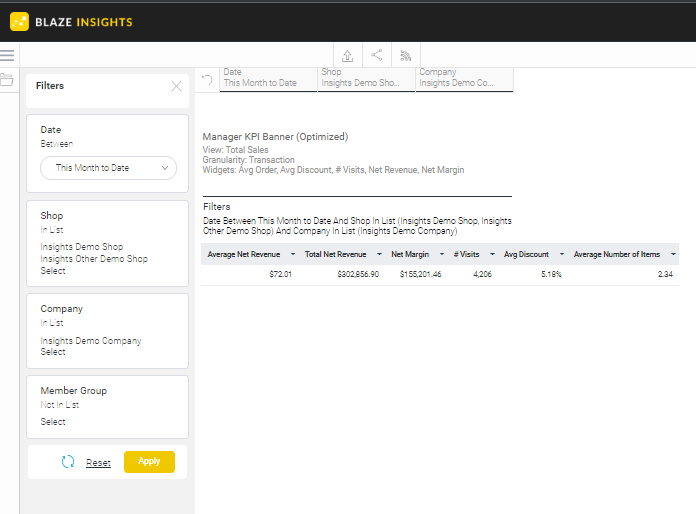The height and width of the screenshot is (514, 696).
Task: Open # Visits column menu arrow
Action: click(492, 254)
